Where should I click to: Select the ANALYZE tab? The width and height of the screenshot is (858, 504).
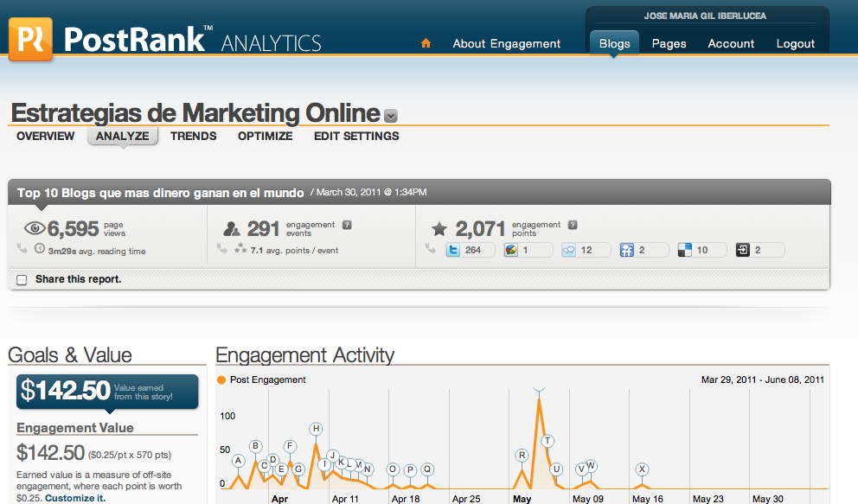click(x=123, y=136)
